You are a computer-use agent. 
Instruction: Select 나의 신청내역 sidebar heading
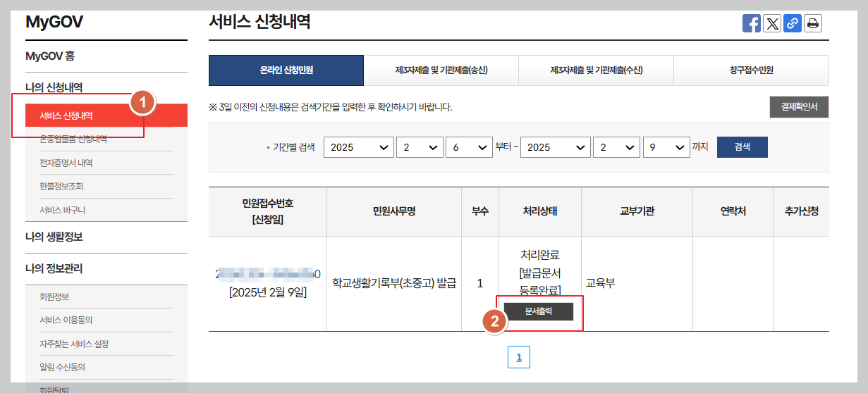54,88
